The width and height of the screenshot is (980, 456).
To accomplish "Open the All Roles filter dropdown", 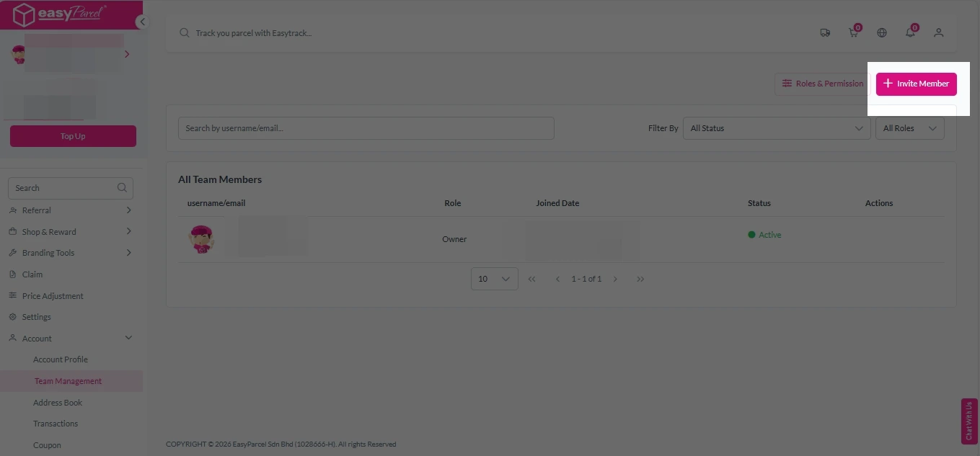I will pyautogui.click(x=909, y=128).
